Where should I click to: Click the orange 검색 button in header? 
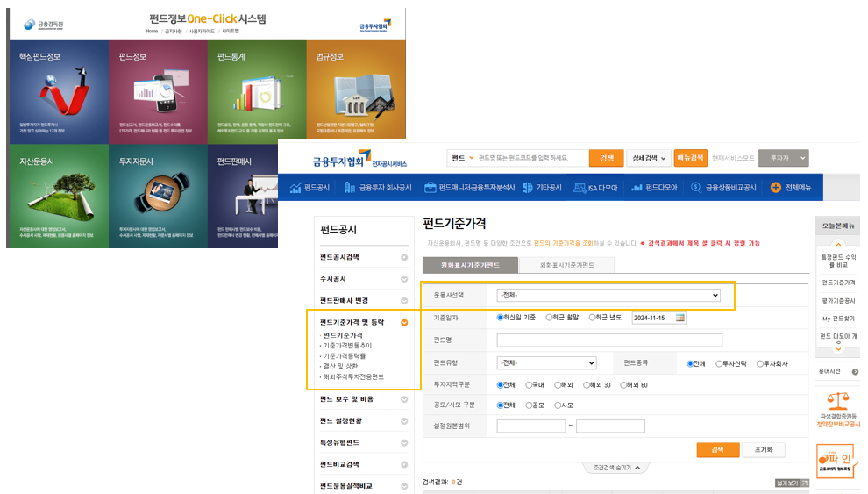(x=607, y=159)
